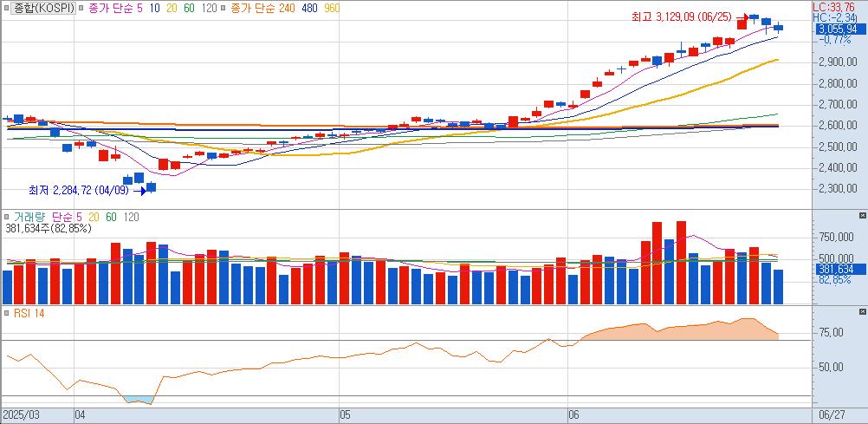The width and height of the screenshot is (868, 424).
Task: Click the 381,634주(82.85%) volume readout
Action: coord(49,228)
